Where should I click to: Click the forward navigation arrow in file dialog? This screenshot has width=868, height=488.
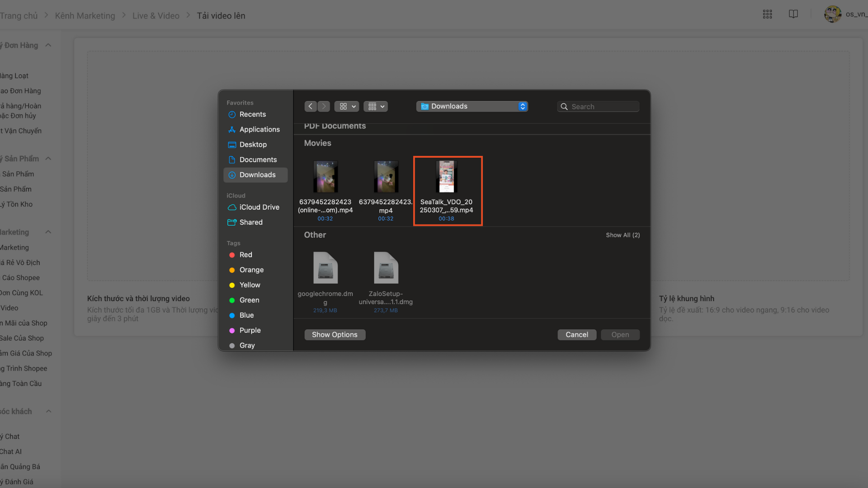(x=324, y=106)
